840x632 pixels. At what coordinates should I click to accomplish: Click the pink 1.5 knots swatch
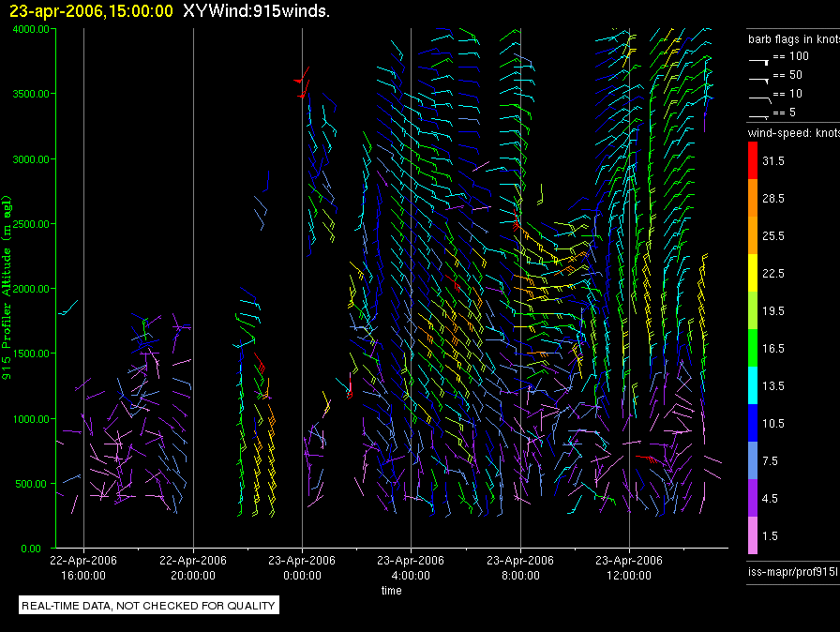(753, 535)
